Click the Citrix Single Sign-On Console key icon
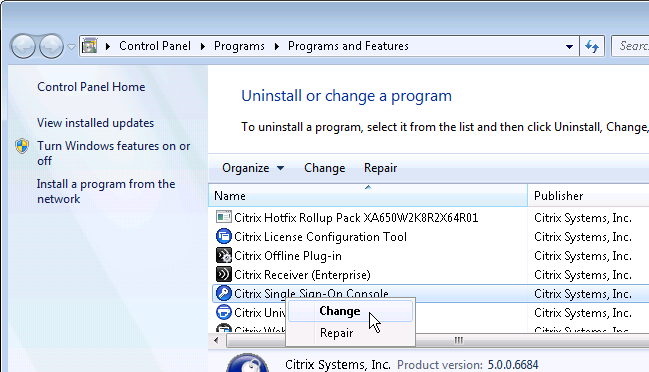This screenshot has width=649, height=372. [x=224, y=293]
